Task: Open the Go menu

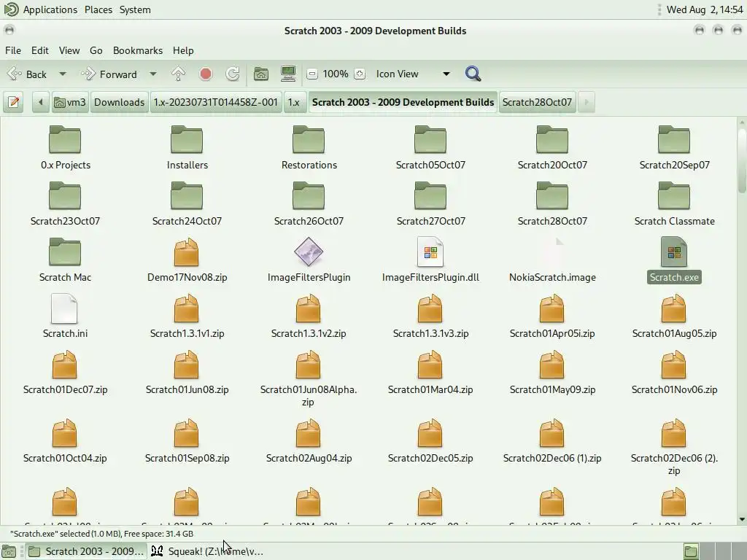Action: (96, 50)
